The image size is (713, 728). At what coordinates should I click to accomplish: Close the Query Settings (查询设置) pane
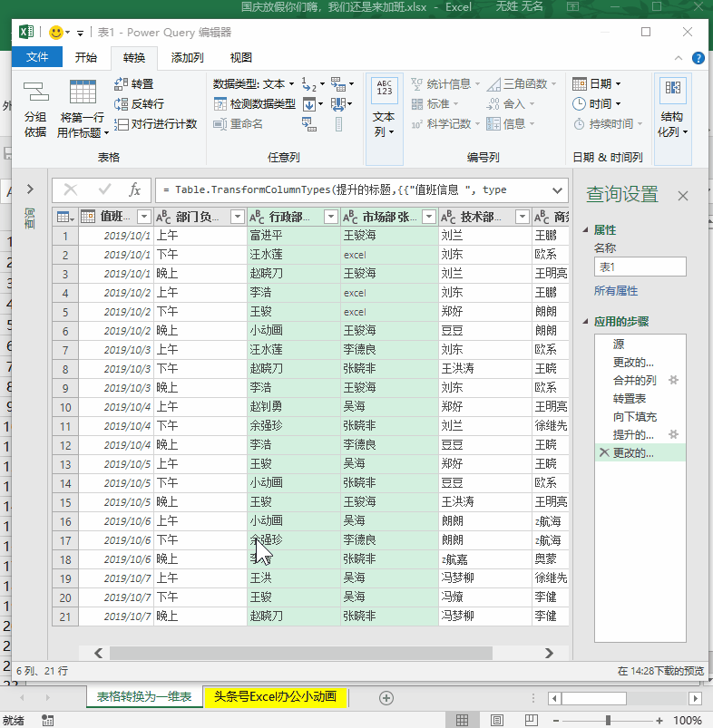(682, 196)
